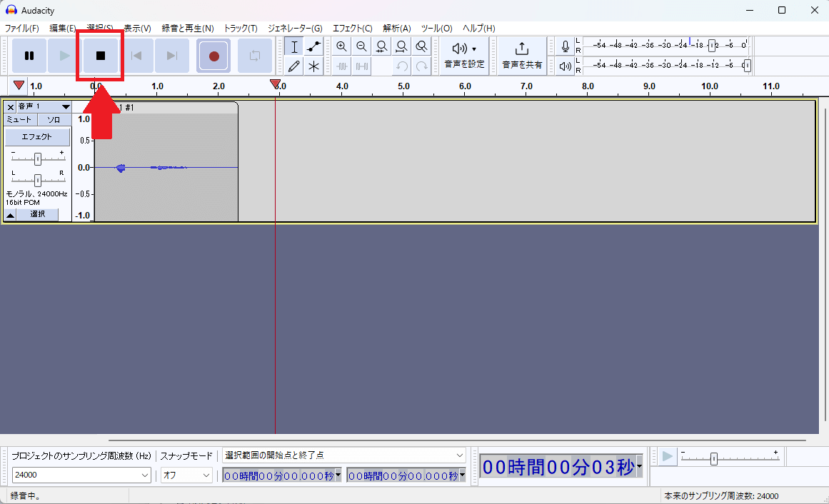Select the Envelope tool

point(313,47)
